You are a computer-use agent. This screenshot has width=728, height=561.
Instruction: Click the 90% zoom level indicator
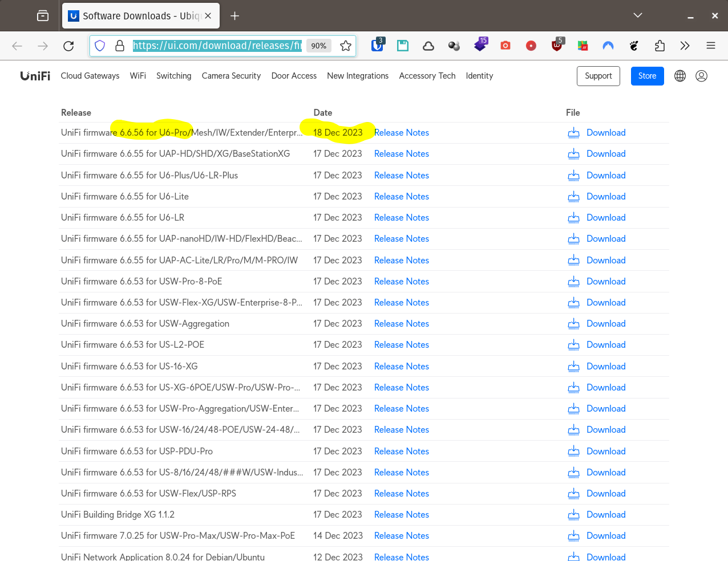click(319, 46)
